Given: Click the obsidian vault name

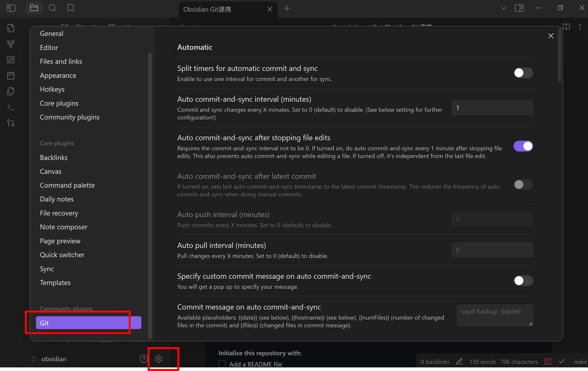Looking at the screenshot, I should pyautogui.click(x=54, y=359).
